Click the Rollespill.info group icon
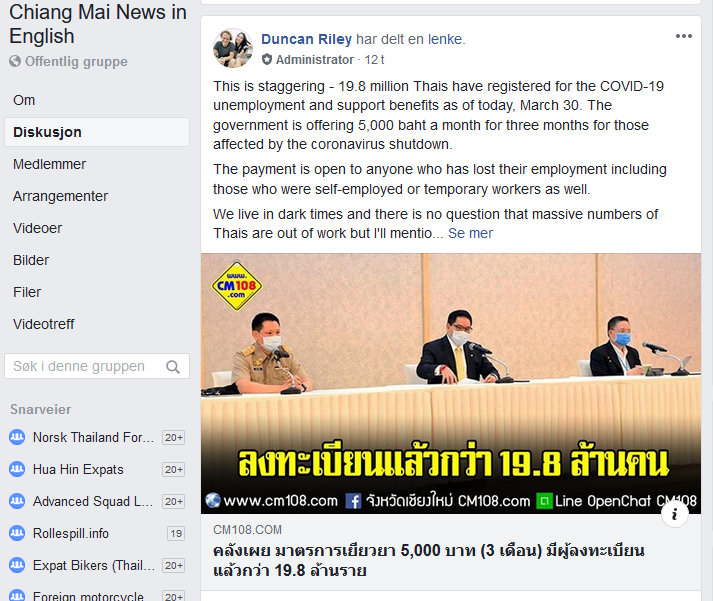The width and height of the screenshot is (713, 601). 17,533
